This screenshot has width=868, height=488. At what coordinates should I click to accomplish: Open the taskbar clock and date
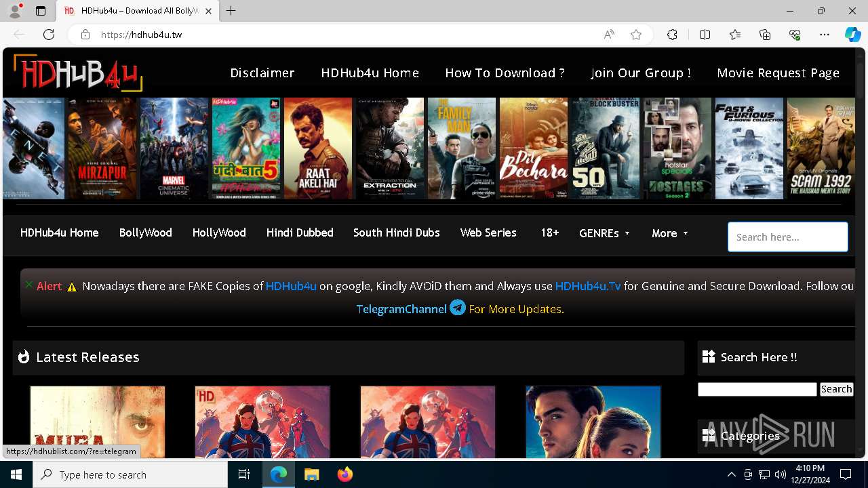(x=810, y=474)
